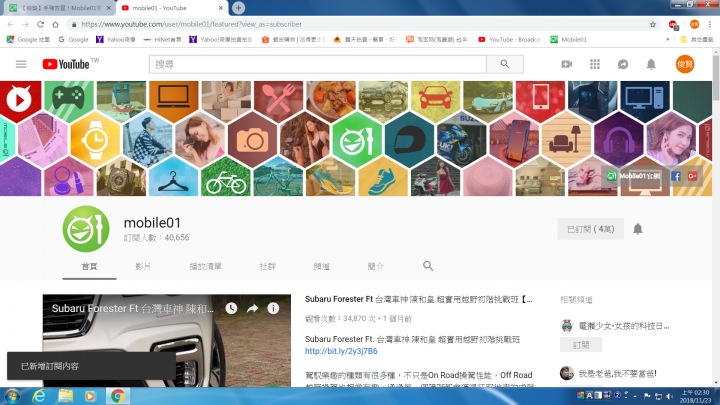Image resolution: width=720 pixels, height=405 pixels.
Task: Click into the YouTube search field
Action: point(317,64)
